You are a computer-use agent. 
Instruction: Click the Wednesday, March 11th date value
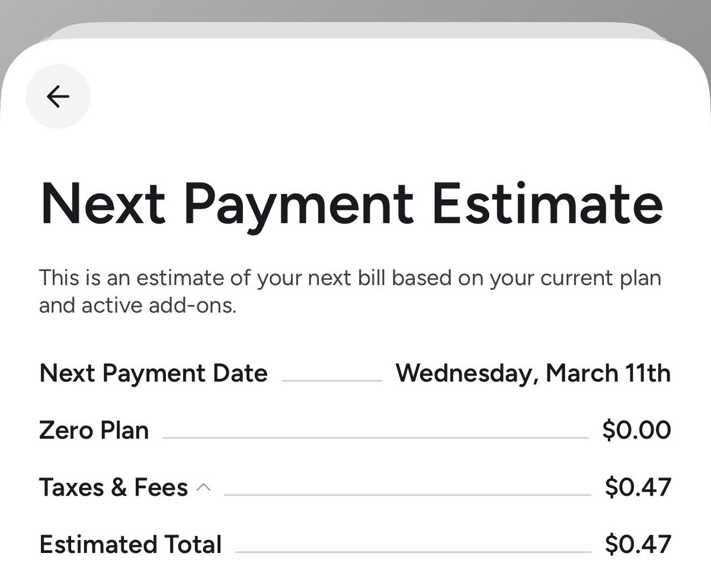[x=533, y=373]
